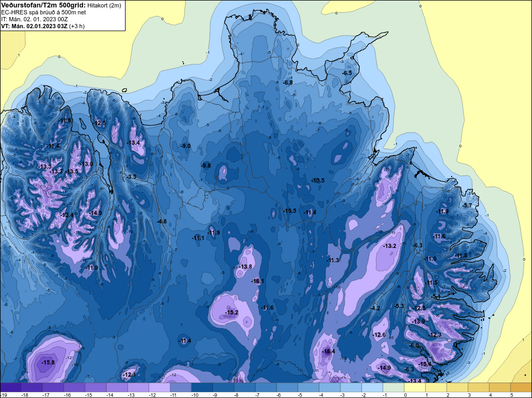Click the Hitakort (2m) label in the header

tap(104, 5)
